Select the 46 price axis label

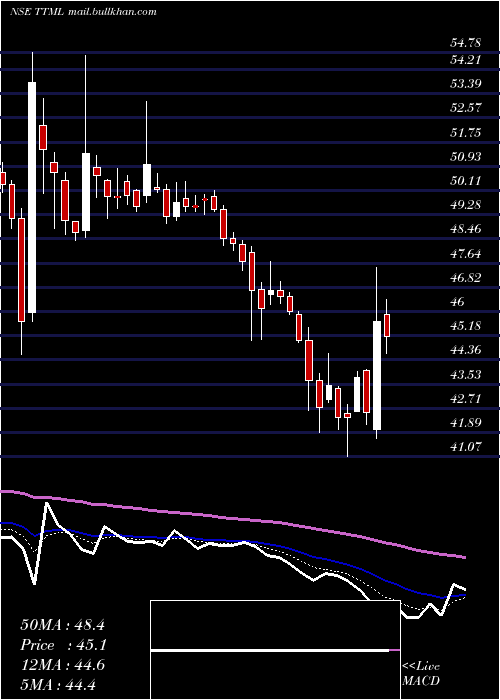click(x=458, y=302)
